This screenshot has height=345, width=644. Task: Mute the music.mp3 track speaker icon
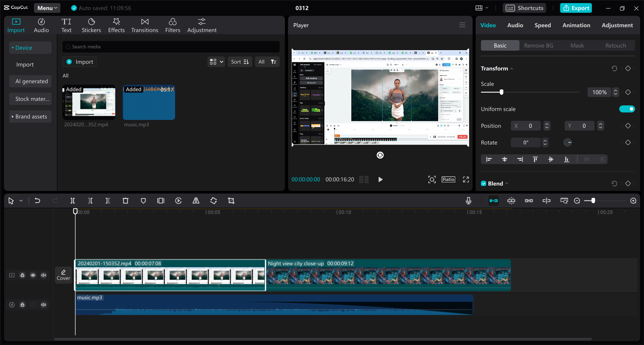click(x=43, y=304)
